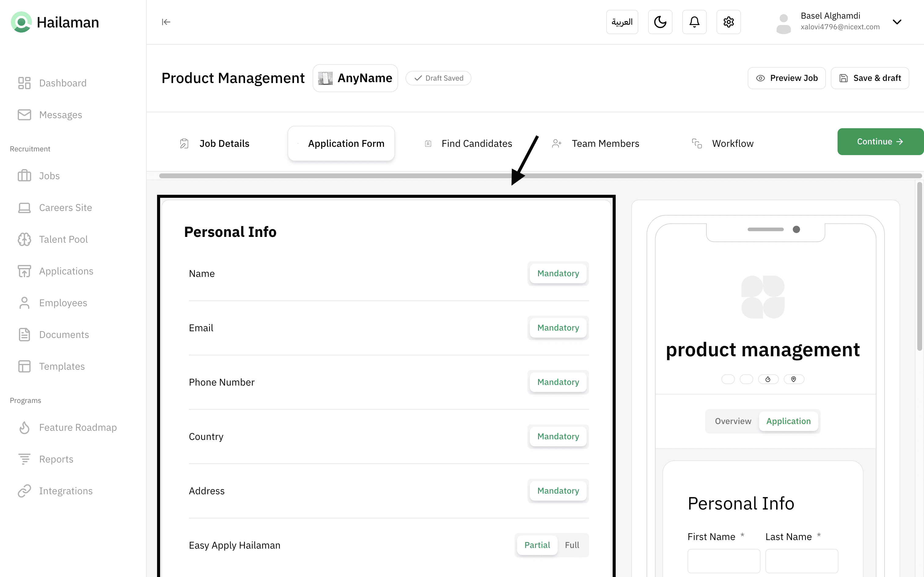Open Talent Pool in the sidebar
924x577 pixels.
(63, 239)
